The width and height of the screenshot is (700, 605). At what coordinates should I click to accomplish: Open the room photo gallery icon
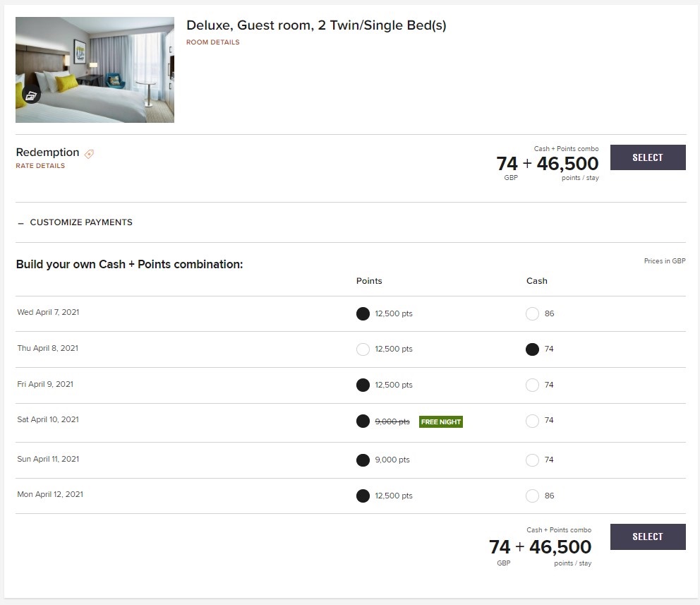31,95
